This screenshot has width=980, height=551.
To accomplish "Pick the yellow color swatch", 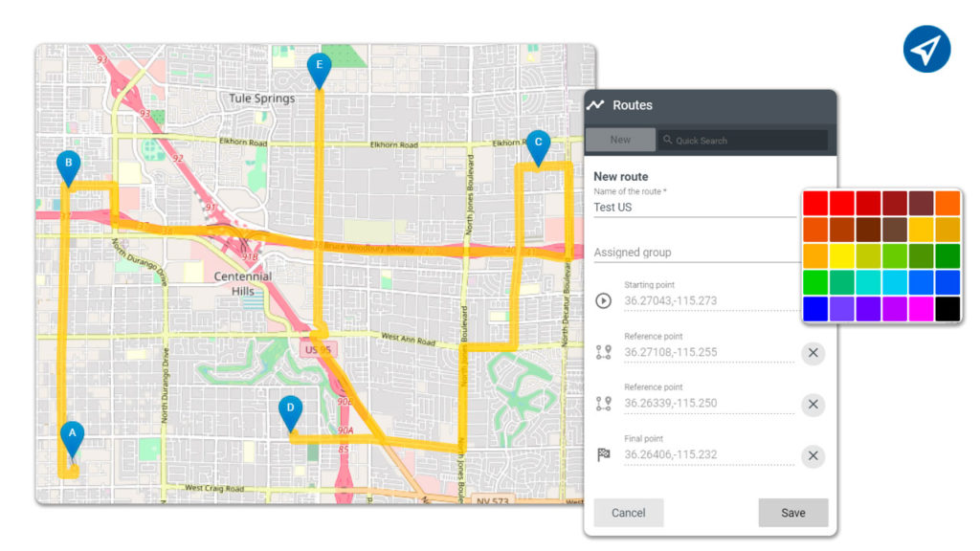I will (x=842, y=256).
